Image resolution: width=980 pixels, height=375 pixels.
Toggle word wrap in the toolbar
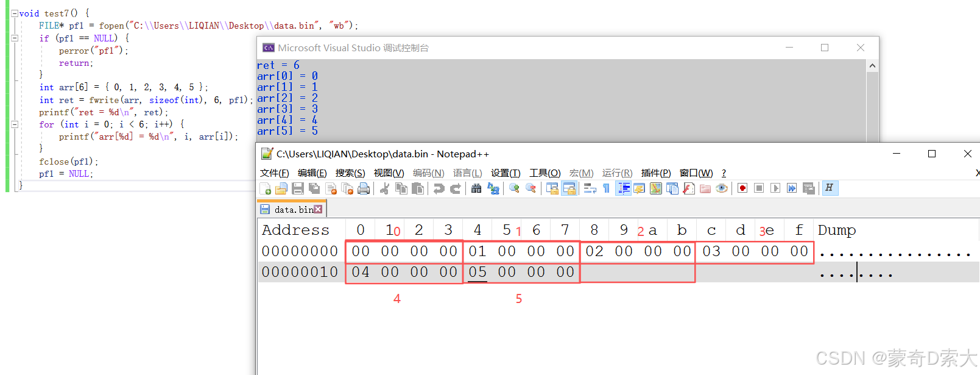pyautogui.click(x=590, y=188)
